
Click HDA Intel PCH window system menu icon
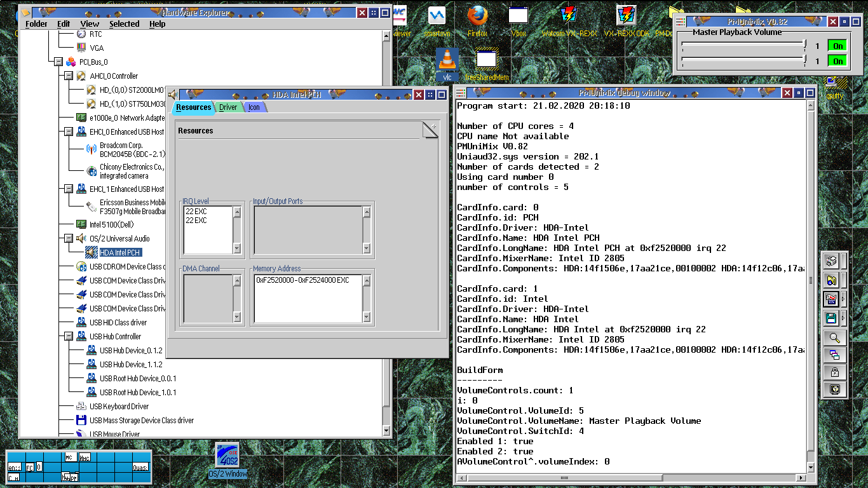(173, 95)
